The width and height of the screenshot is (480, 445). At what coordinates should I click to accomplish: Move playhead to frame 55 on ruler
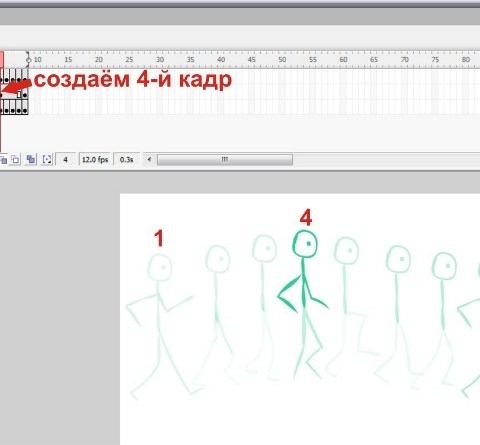pos(313,60)
